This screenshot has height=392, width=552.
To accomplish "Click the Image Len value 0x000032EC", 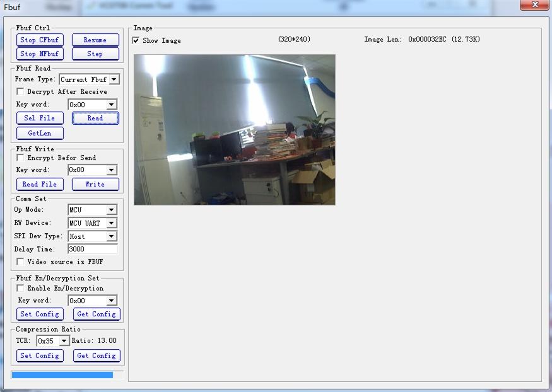I will (x=427, y=39).
